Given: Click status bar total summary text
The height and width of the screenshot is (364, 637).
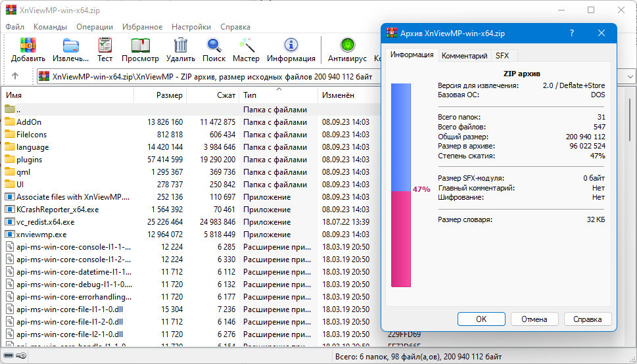Looking at the screenshot, I should pyautogui.click(x=419, y=357).
